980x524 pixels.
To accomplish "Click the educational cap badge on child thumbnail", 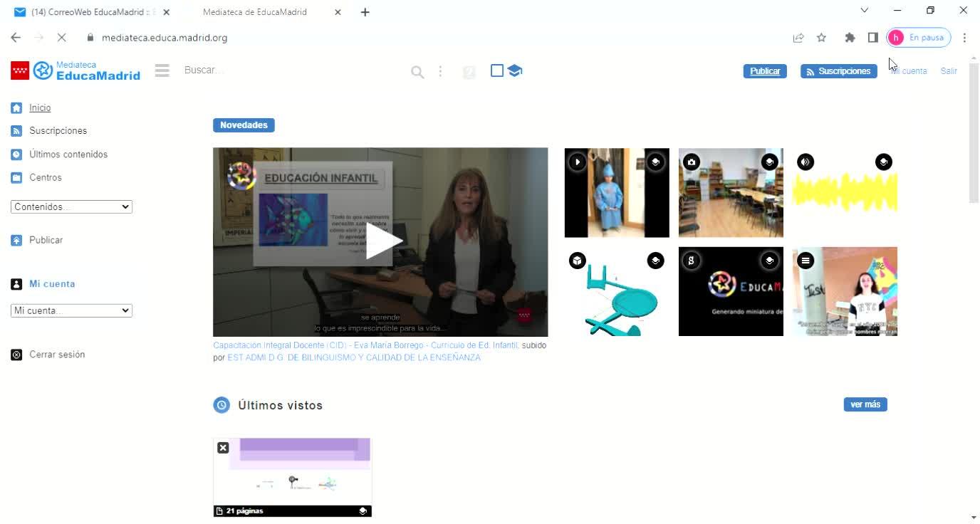I will pos(655,162).
